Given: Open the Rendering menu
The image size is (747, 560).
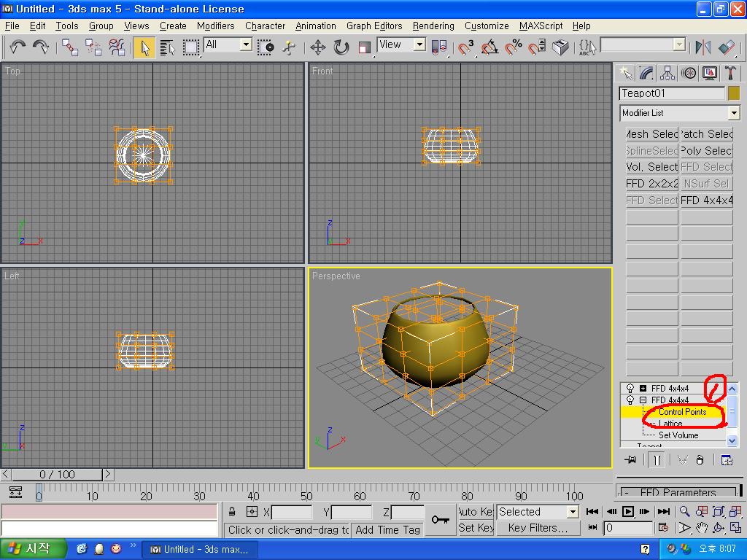Looking at the screenshot, I should [x=433, y=26].
